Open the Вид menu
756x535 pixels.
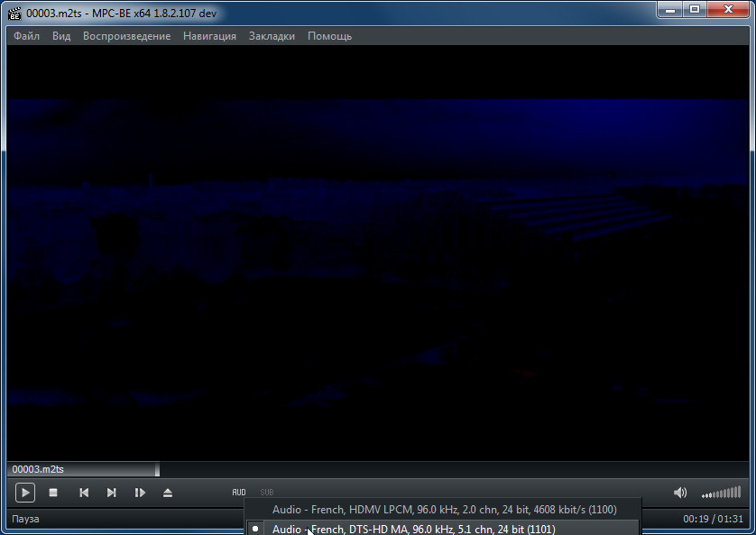[61, 36]
